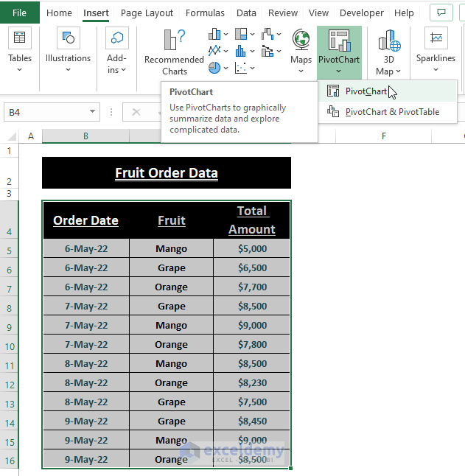Insert a waterfall or stock chart
465x476 pixels.
click(268, 34)
